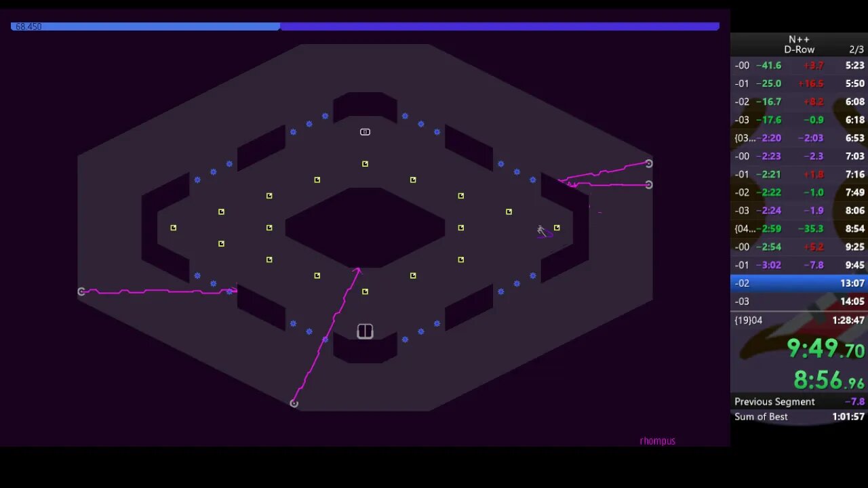Select the highlighted -02 split at 13:07
Screen dimensions: 868x488
point(799,283)
